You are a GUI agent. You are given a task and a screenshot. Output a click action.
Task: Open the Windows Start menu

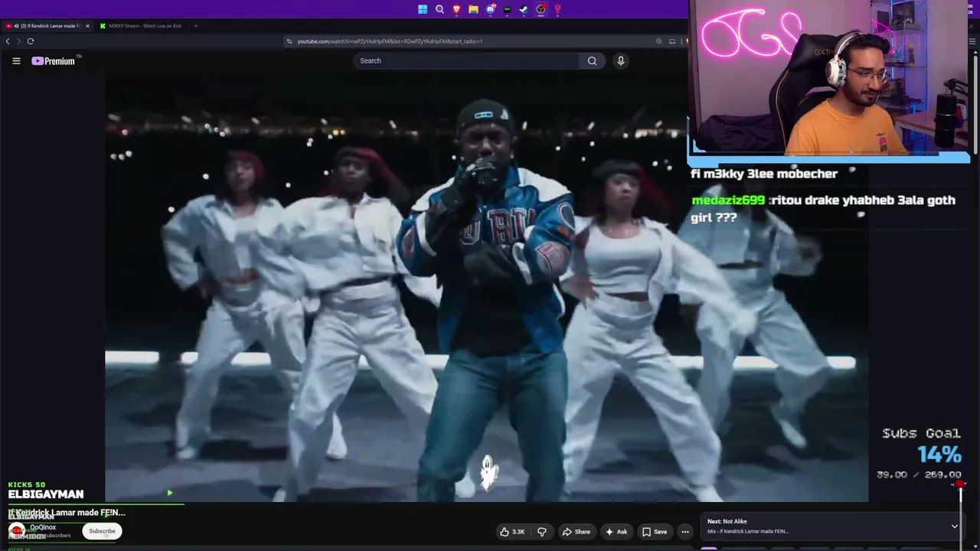423,9
